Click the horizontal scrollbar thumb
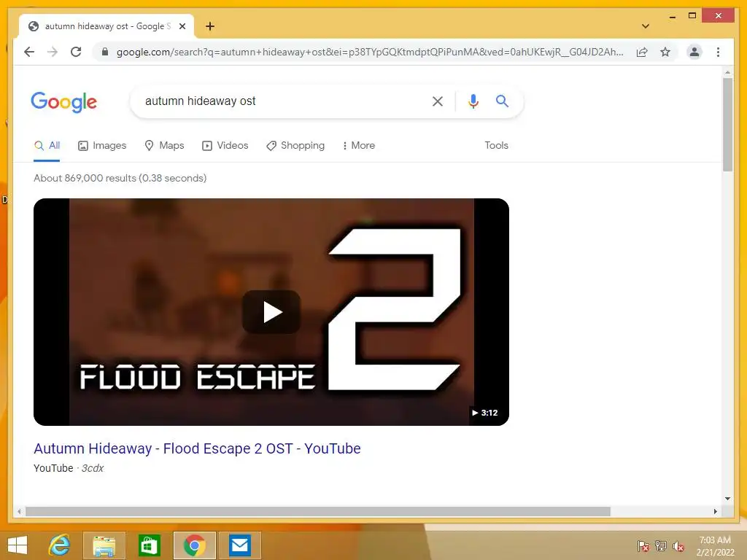 318,511
